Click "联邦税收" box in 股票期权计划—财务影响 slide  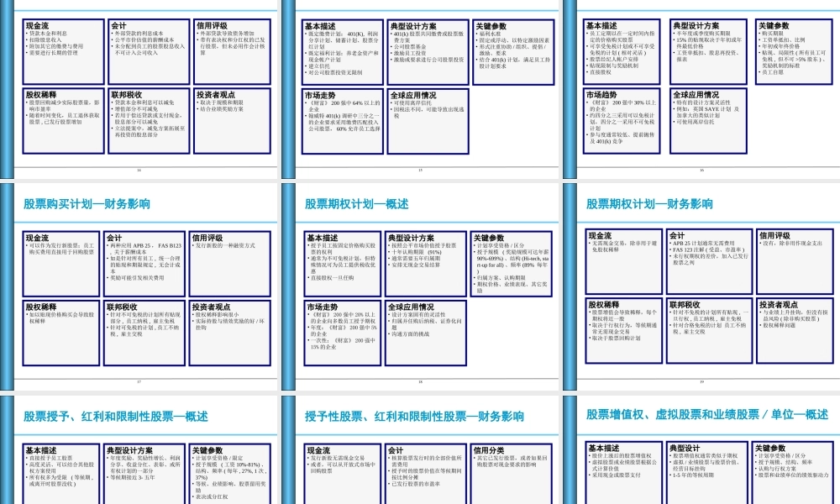(709, 330)
